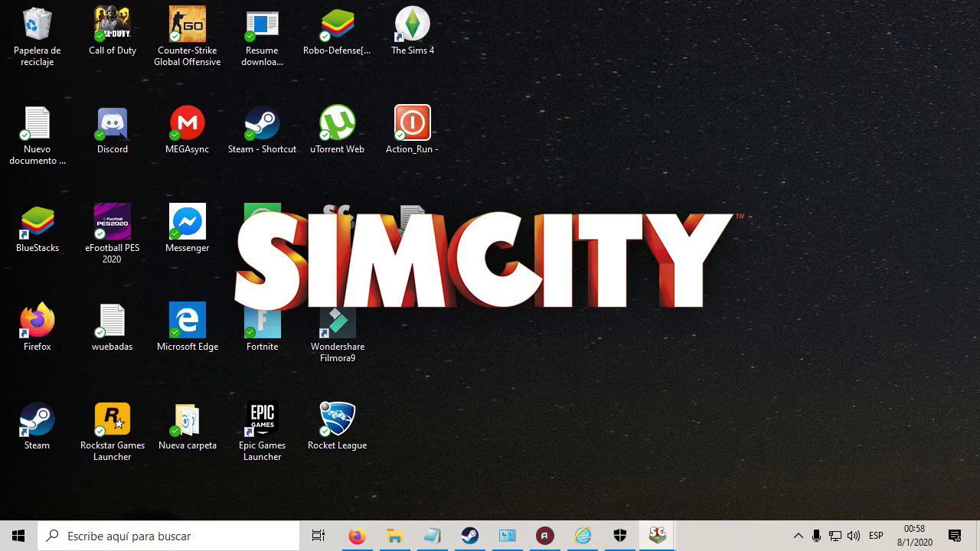Open the volume control tray icon
The width and height of the screenshot is (980, 551).
tap(854, 536)
